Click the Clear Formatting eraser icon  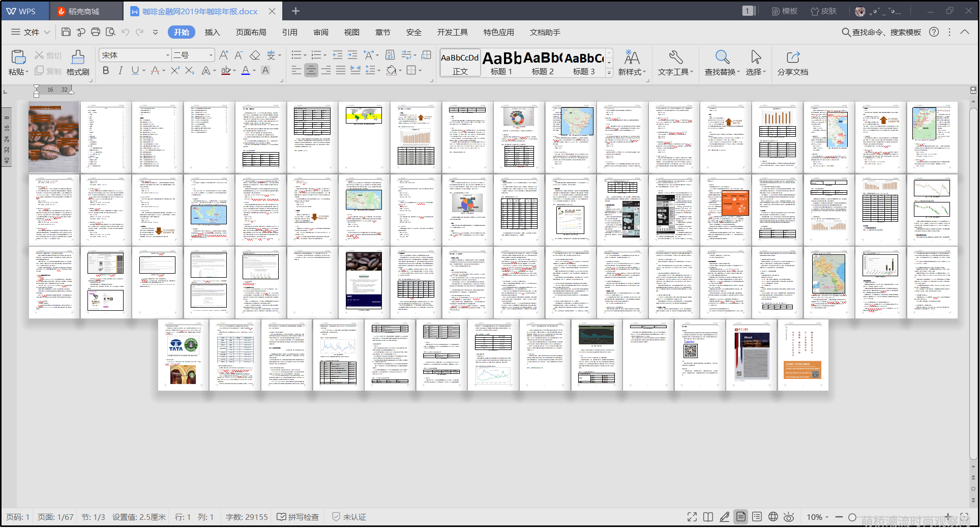255,55
